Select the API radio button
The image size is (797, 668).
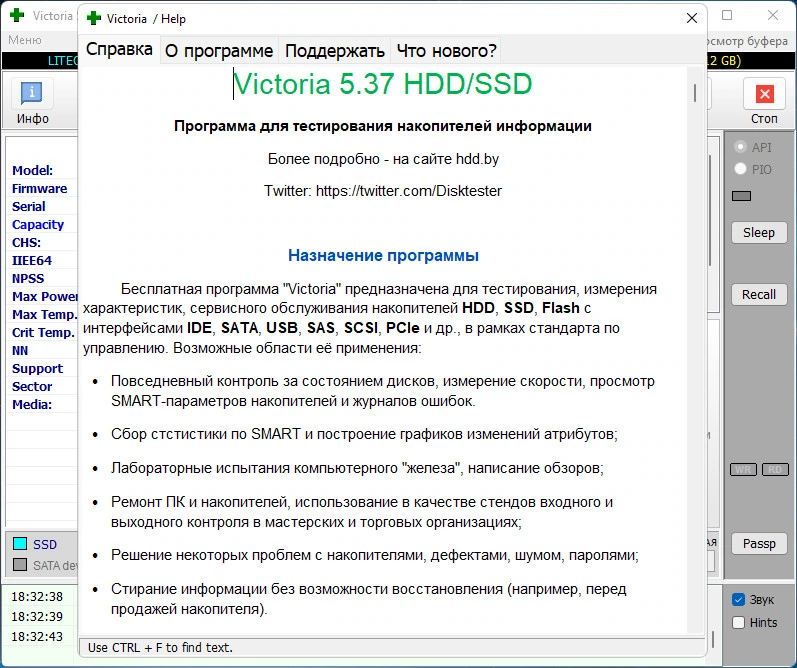point(740,147)
